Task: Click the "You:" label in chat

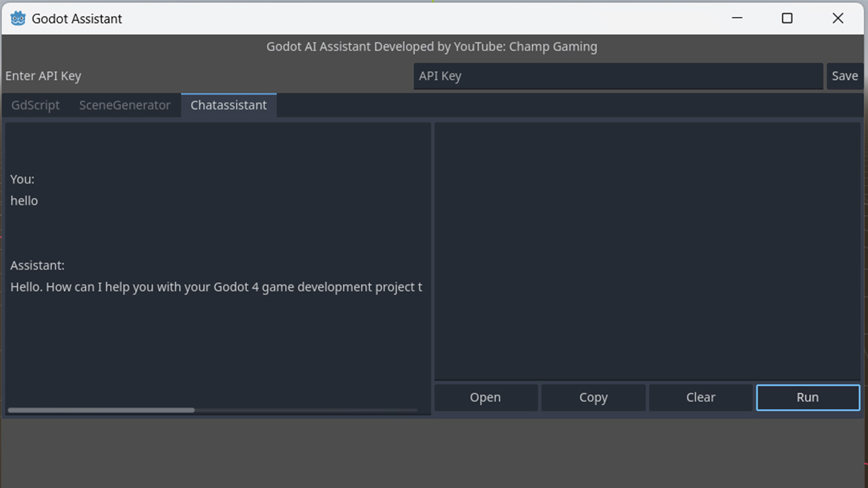Action: (22, 179)
